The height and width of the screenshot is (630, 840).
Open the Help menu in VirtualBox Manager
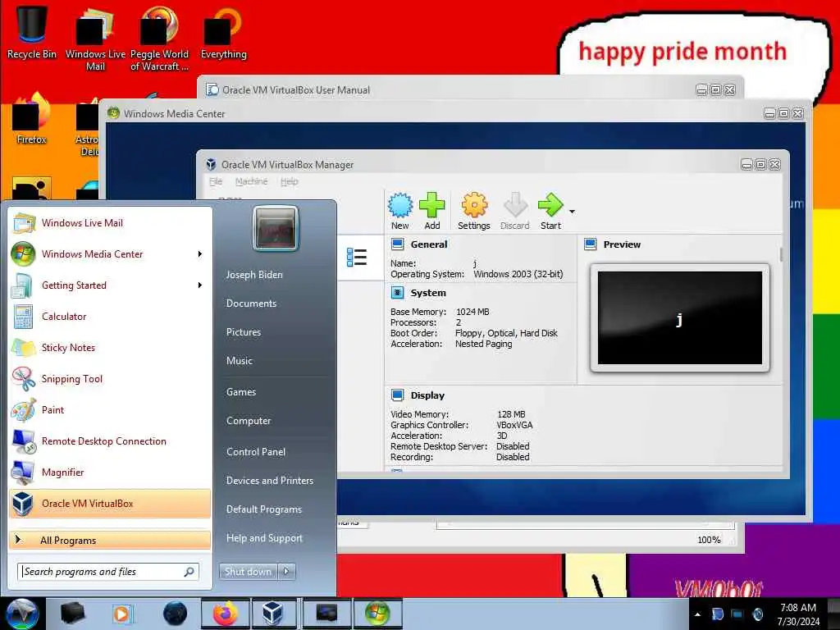point(290,181)
